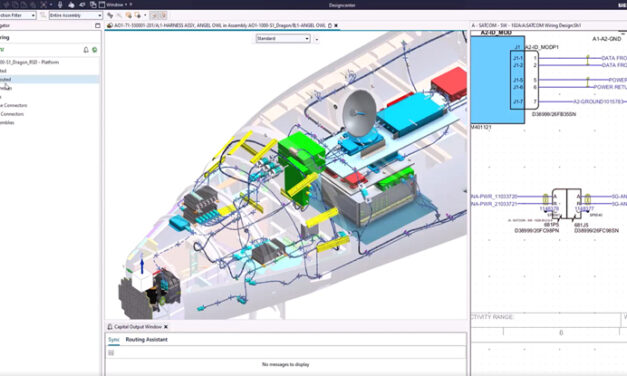Click the first toolbar icon after Entire Assembly

(110, 15)
